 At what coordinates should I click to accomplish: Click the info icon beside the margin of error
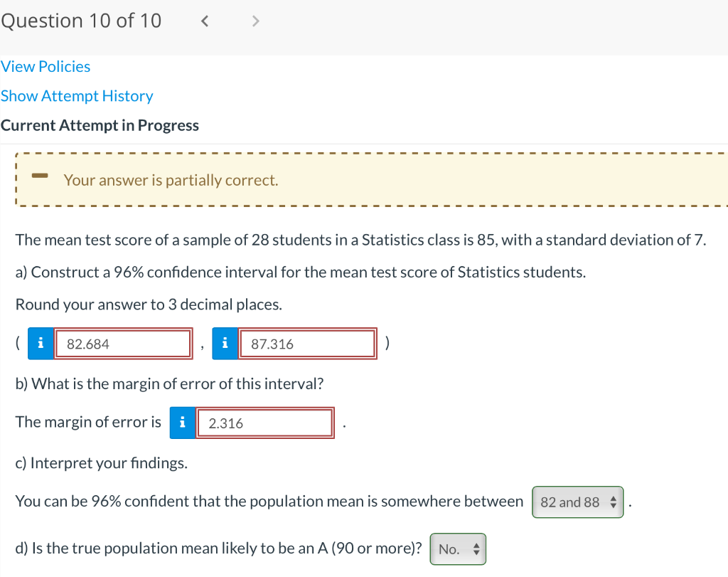click(x=182, y=423)
